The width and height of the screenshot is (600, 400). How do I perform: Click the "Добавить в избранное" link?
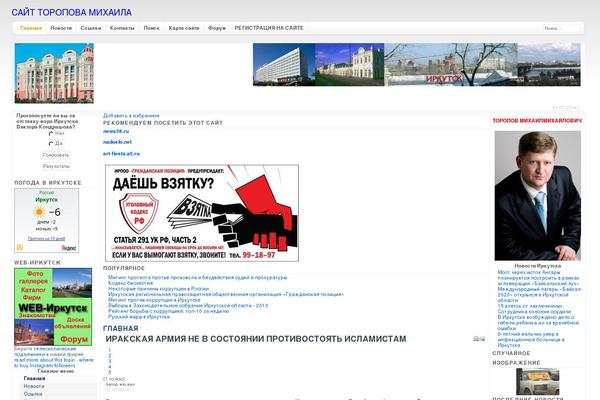click(x=131, y=116)
